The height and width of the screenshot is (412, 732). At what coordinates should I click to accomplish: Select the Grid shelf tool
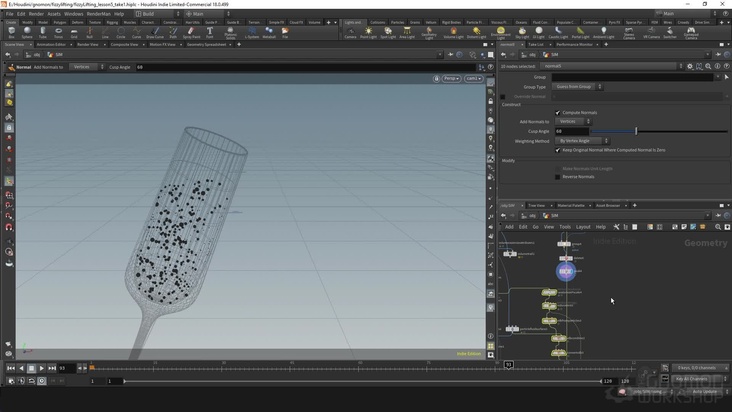click(x=75, y=32)
